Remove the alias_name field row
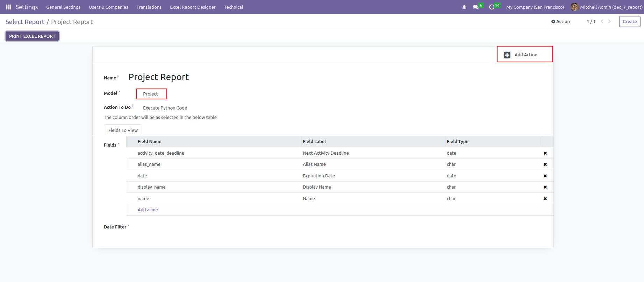Screen dimensions: 644x282 545,164
